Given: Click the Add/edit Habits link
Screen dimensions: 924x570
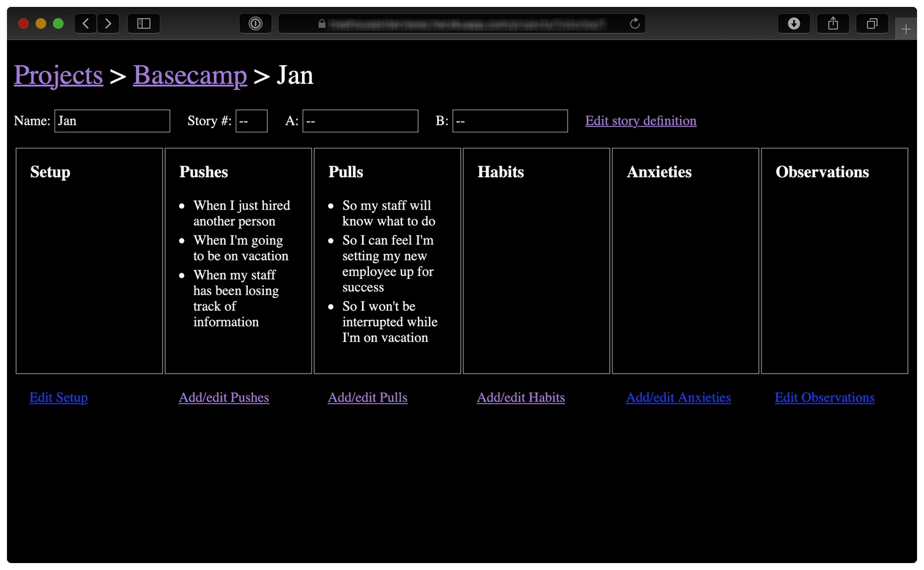Looking at the screenshot, I should (x=521, y=397).
